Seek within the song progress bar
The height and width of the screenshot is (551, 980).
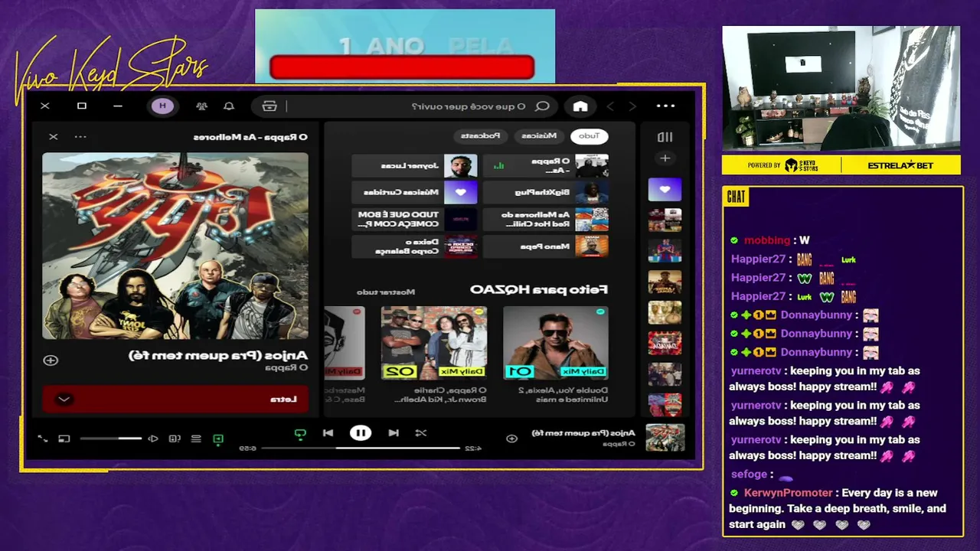coord(361,448)
